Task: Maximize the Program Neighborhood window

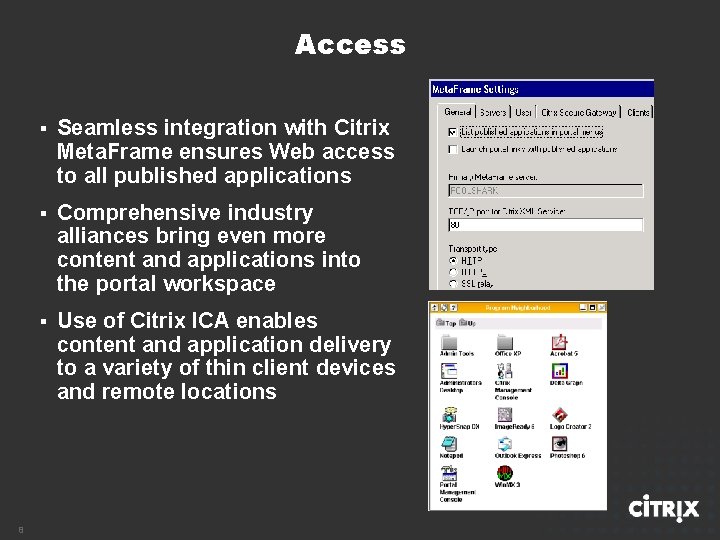Action: (x=592, y=308)
